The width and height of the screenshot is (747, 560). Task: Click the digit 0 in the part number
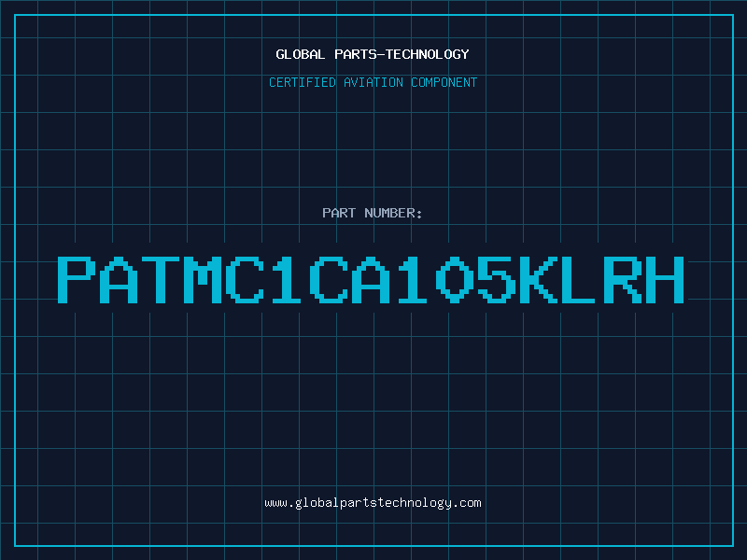tap(454, 280)
